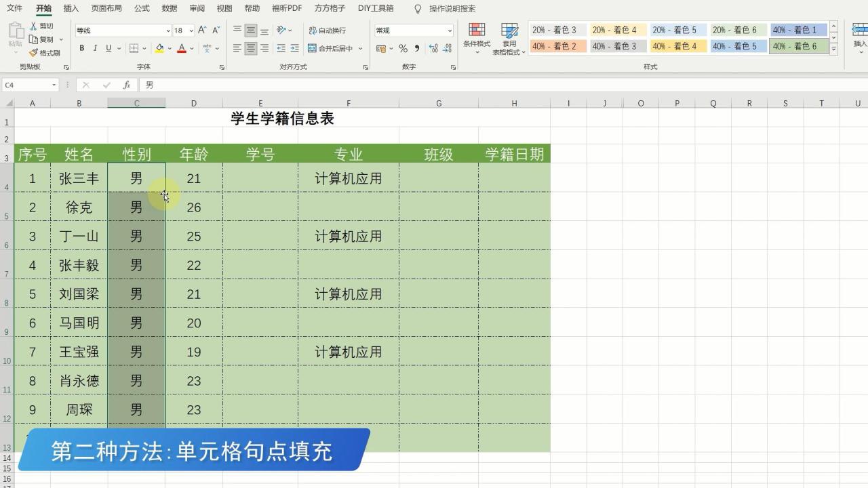Image resolution: width=868 pixels, height=488 pixels.
Task: Open the font name dropdown (等线)
Action: 168,30
